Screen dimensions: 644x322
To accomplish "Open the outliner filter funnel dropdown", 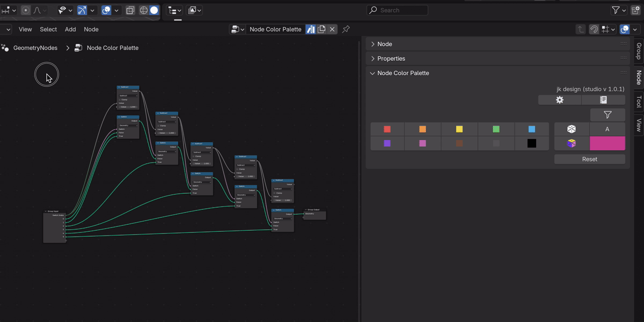I will tap(619, 10).
